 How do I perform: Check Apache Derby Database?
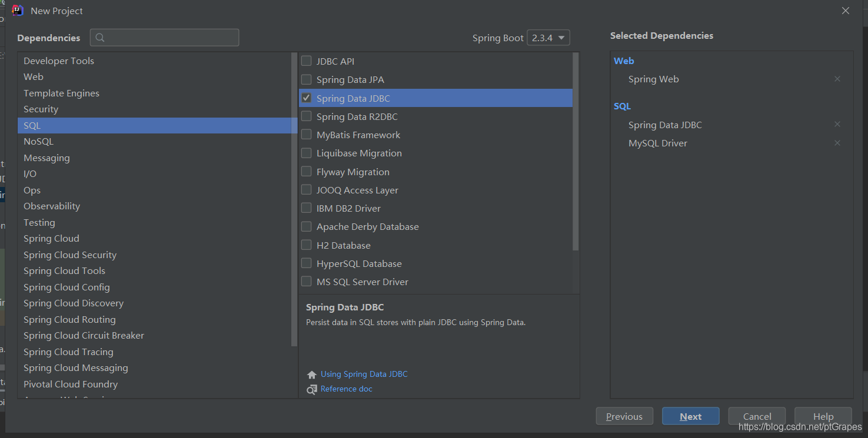[x=306, y=226]
